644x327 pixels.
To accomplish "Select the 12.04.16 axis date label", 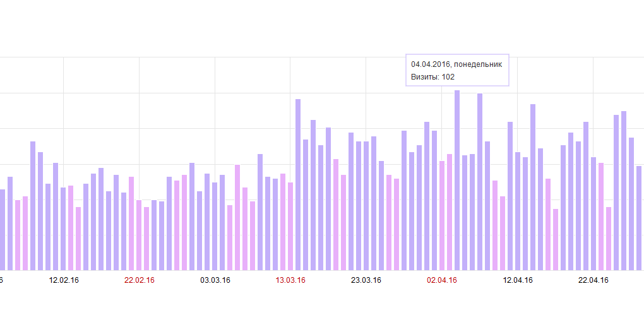I will click(x=518, y=280).
